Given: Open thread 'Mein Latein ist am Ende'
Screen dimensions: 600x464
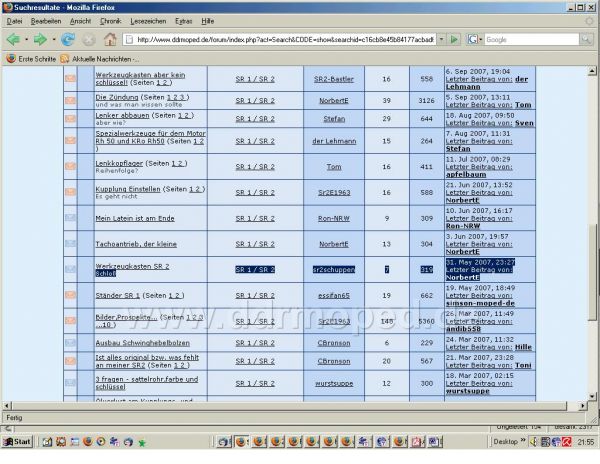Looking at the screenshot, I should (134, 217).
